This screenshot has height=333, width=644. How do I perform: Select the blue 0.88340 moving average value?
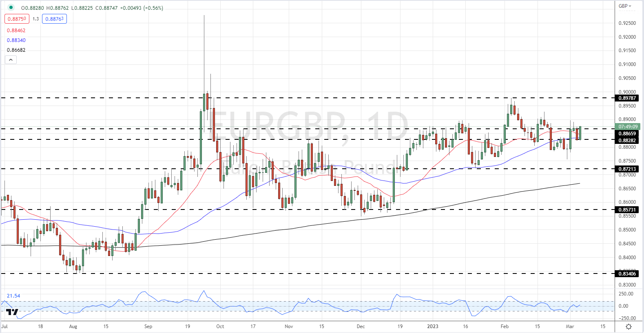pyautogui.click(x=16, y=40)
